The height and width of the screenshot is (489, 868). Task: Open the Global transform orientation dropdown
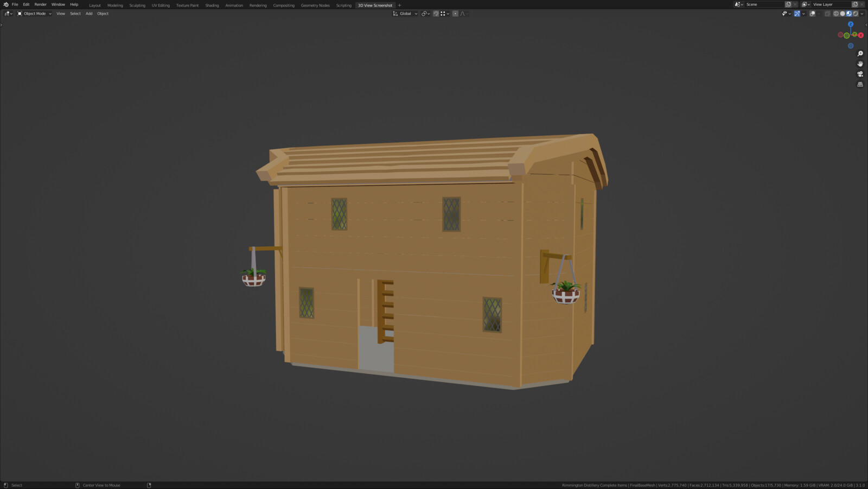[405, 14]
